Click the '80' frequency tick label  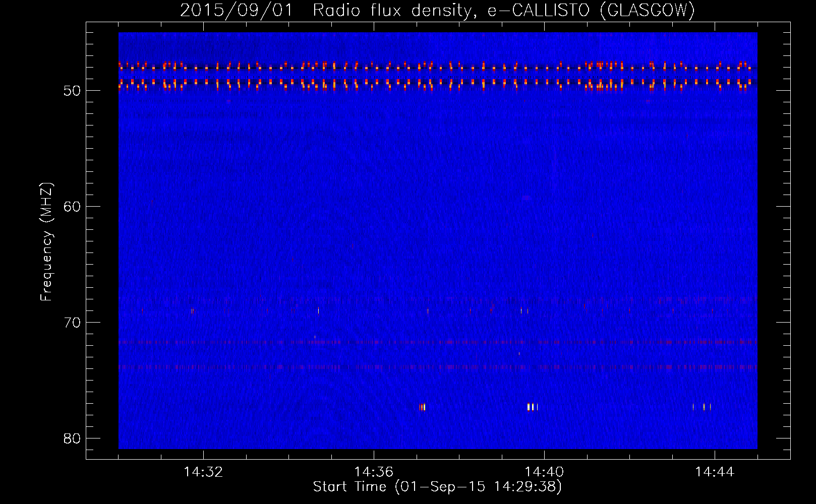[x=72, y=438]
